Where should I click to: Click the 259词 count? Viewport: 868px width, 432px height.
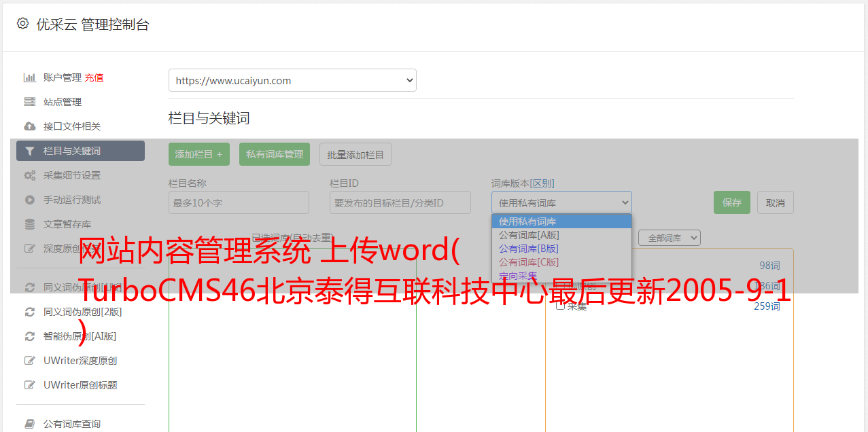point(767,306)
